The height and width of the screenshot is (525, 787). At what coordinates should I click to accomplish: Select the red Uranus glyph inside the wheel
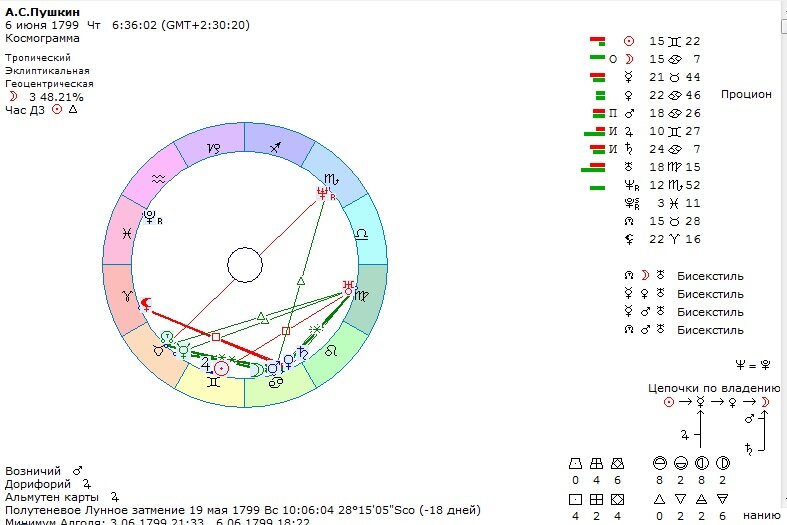coord(348,288)
